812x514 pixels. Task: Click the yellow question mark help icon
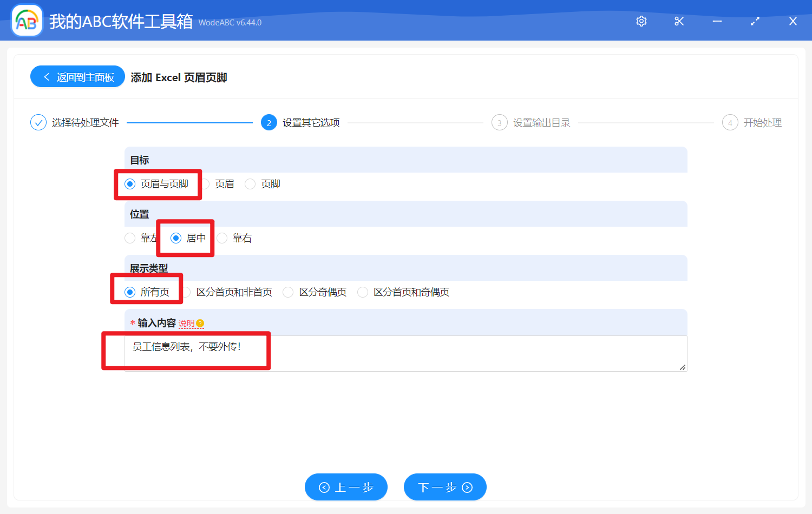(x=200, y=323)
